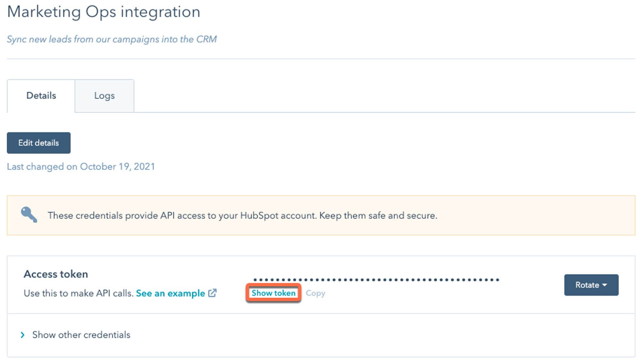Viewport: 642px width, 364px height.
Task: Click the Access token heading
Action: (x=56, y=274)
